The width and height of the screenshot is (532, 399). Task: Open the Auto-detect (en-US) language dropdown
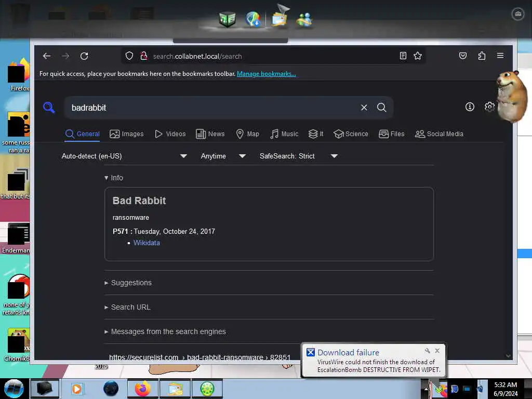(x=124, y=156)
